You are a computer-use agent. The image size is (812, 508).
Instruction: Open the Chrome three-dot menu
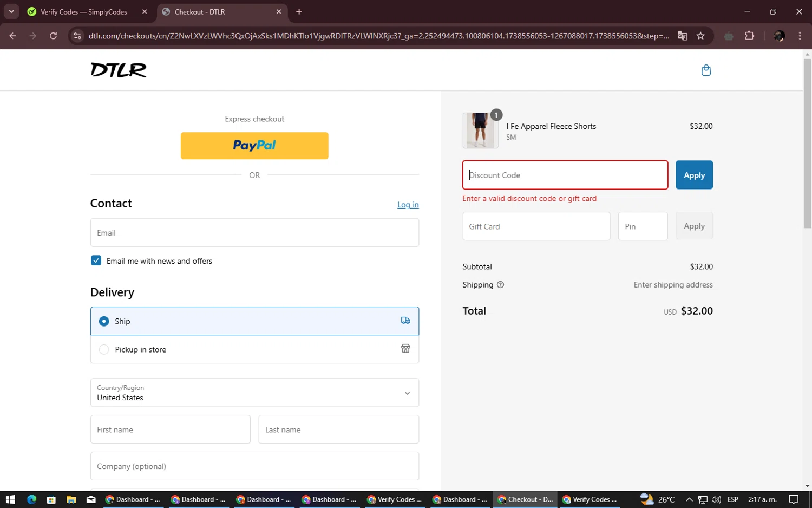coord(800,36)
